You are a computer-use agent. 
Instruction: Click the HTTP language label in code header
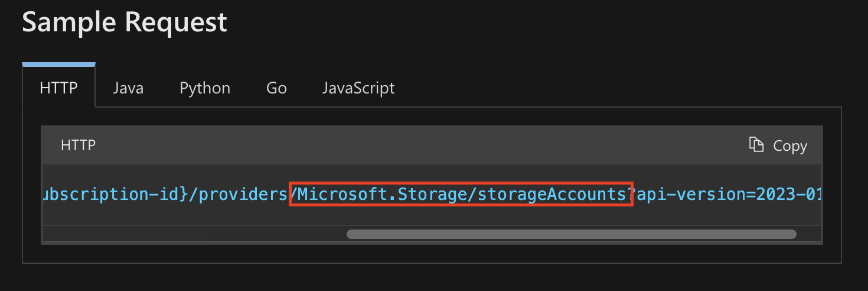[78, 145]
